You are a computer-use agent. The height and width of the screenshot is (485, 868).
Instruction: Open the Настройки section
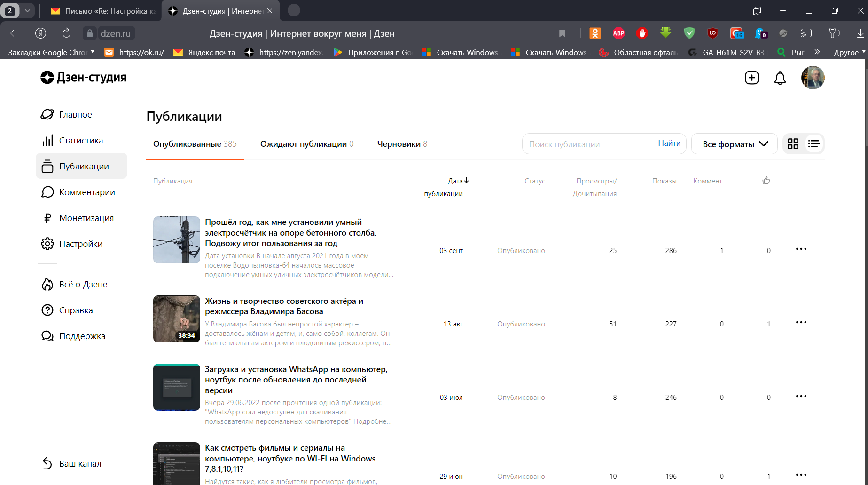pos(80,244)
